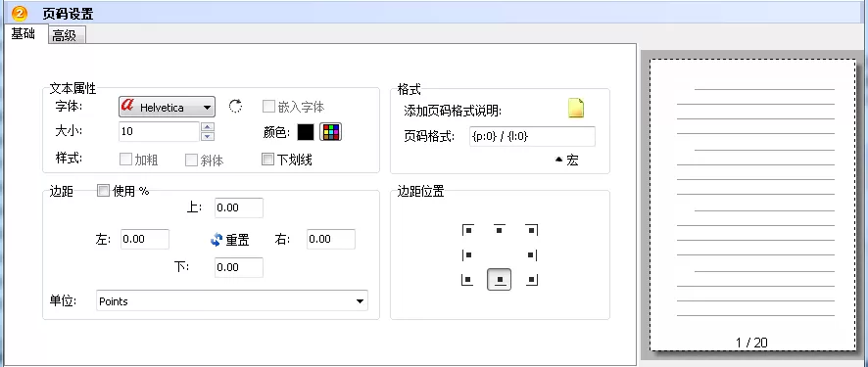Click the 单位 label
The image size is (868, 367).
[x=63, y=301]
